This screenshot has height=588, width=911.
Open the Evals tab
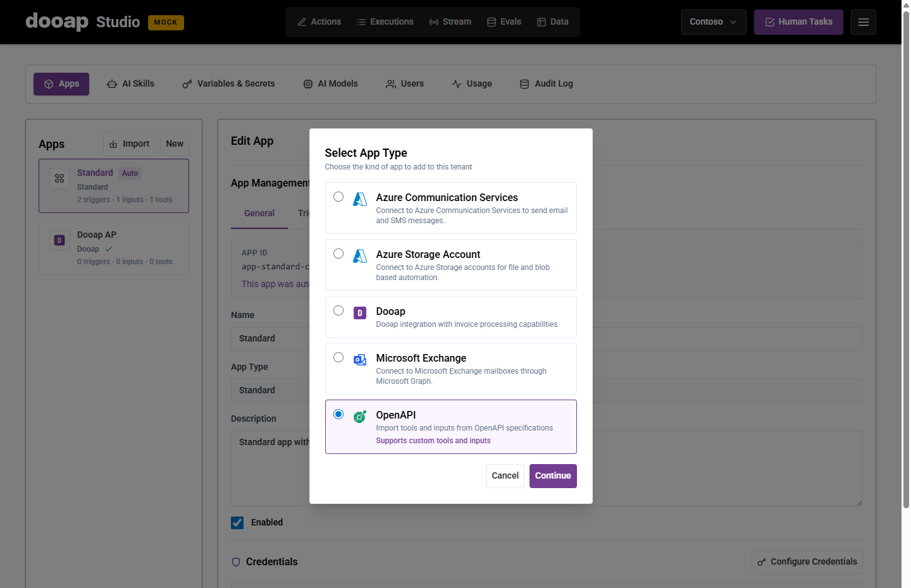tap(504, 22)
